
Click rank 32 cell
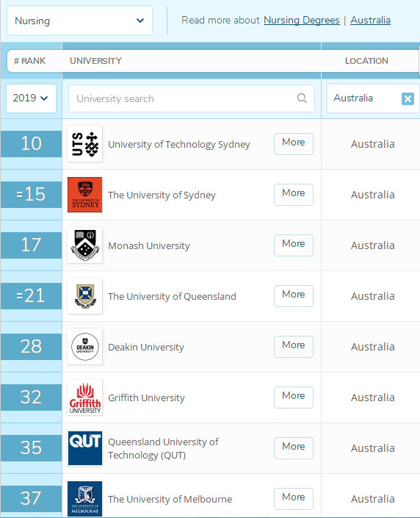click(31, 398)
